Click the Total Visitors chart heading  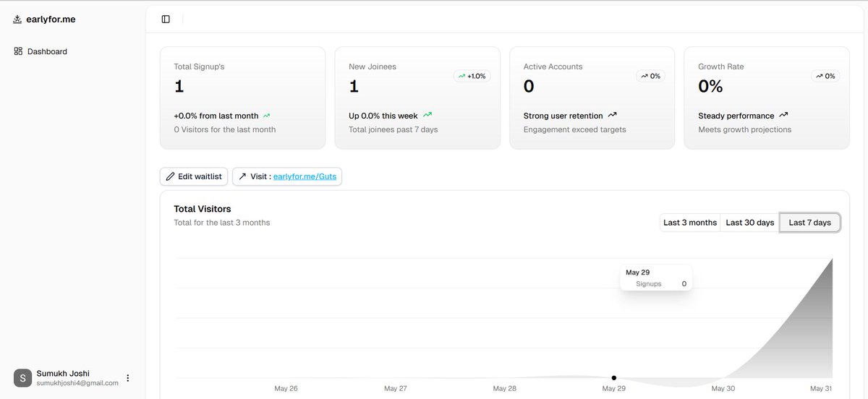203,209
